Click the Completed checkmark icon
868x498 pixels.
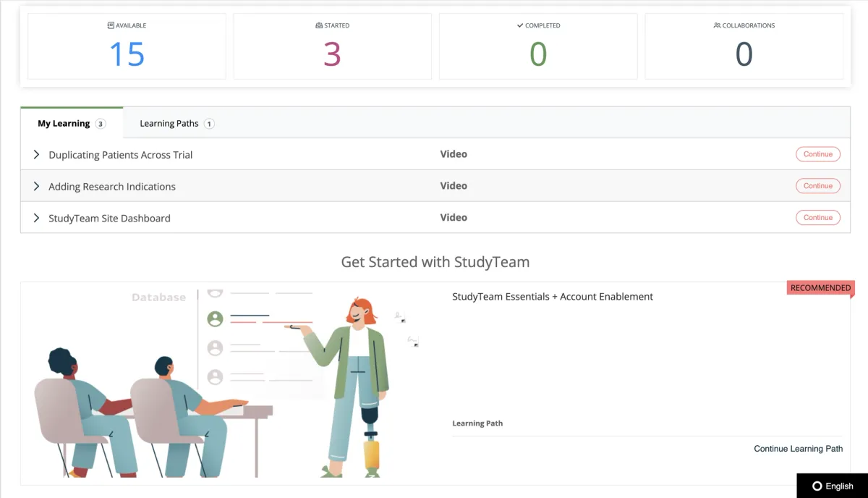coord(520,25)
